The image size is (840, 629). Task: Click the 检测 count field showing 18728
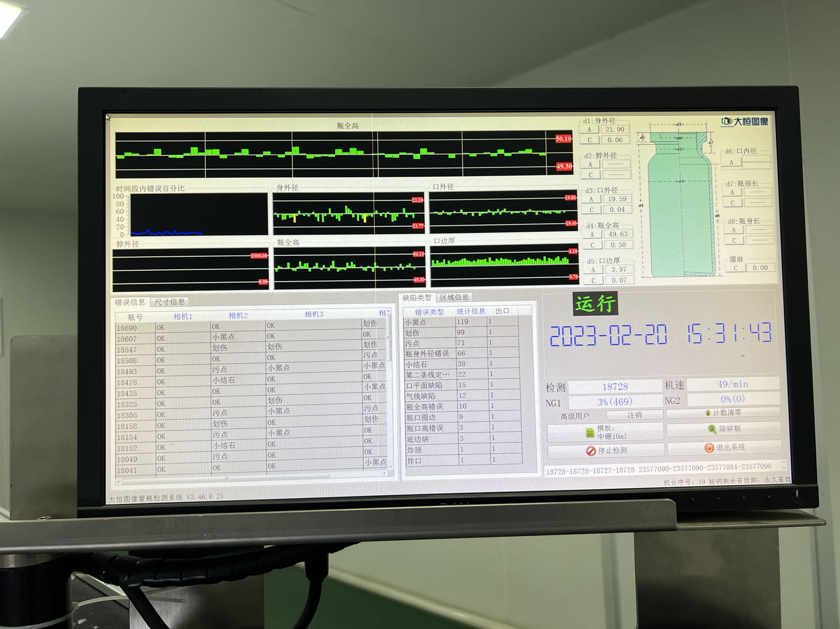pyautogui.click(x=615, y=387)
